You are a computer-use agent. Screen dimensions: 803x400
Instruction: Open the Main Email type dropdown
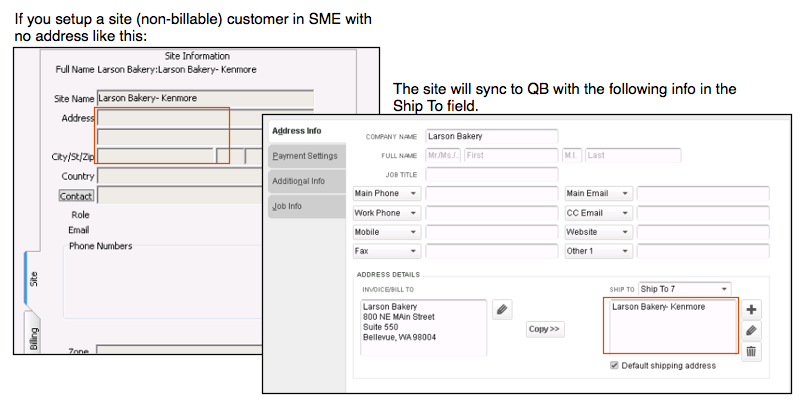click(597, 194)
